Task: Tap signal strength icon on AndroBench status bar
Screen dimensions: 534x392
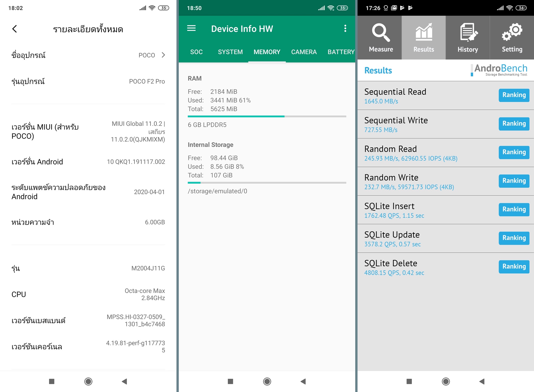Action: tap(500, 8)
